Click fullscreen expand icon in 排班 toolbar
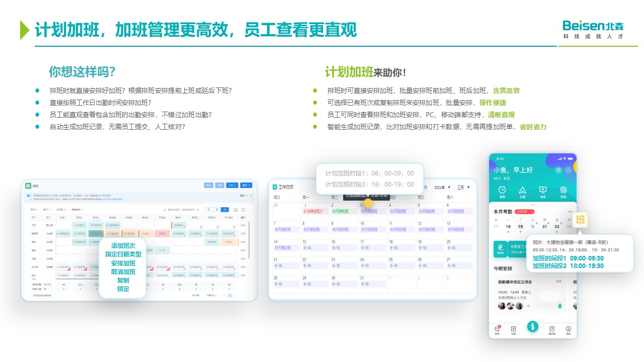Image resolution: width=644 pixels, height=362 pixels. 244,210
